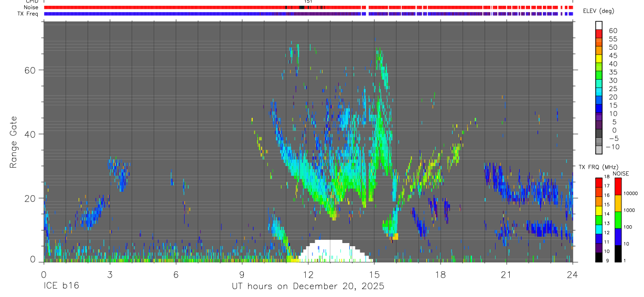Select the blue NOISE bar segment

click(x=618, y=236)
